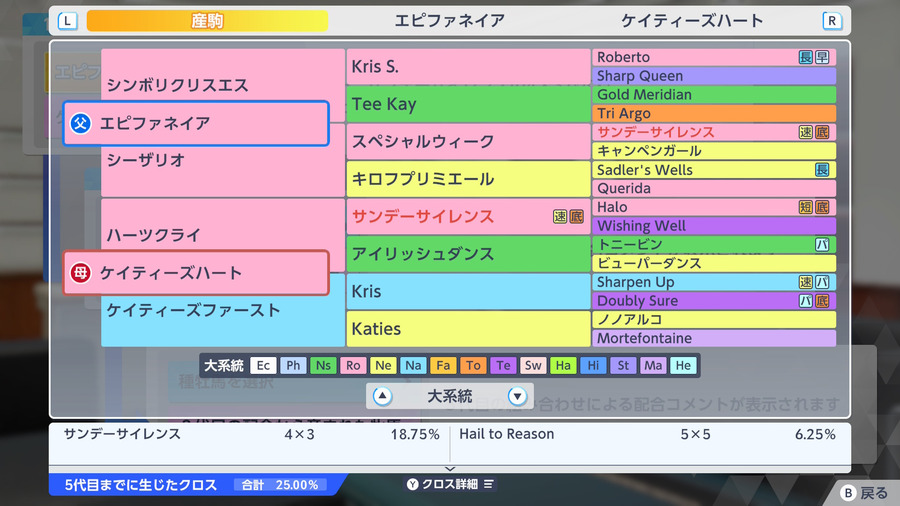
Task: Click the Hail to Reason 5×5 cross entry
Action: [647, 434]
